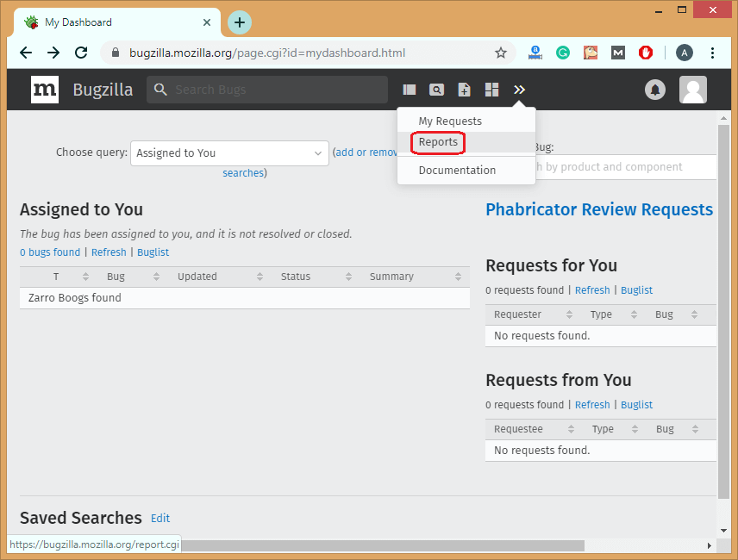
Task: Reload the page with refresh icon
Action: pyautogui.click(x=81, y=53)
